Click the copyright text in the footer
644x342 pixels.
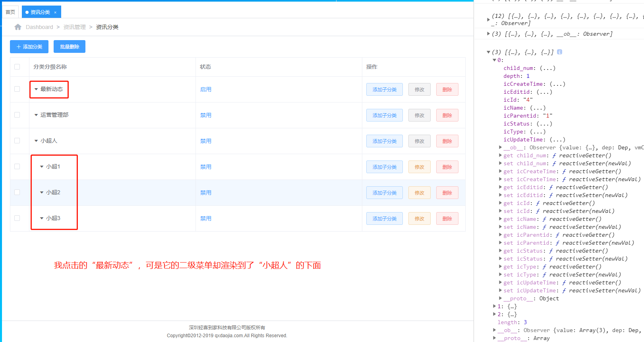(227, 336)
